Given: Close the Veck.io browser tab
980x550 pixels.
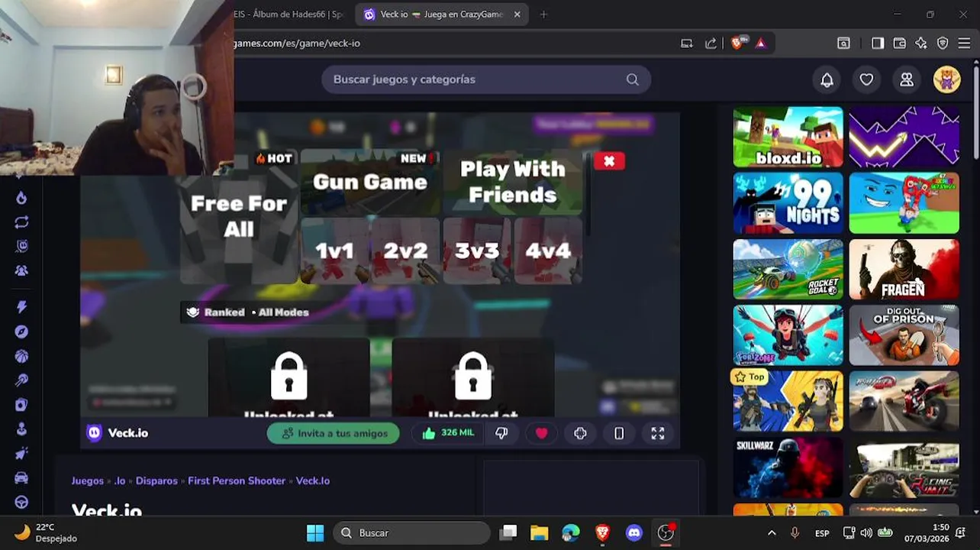Looking at the screenshot, I should (x=517, y=15).
